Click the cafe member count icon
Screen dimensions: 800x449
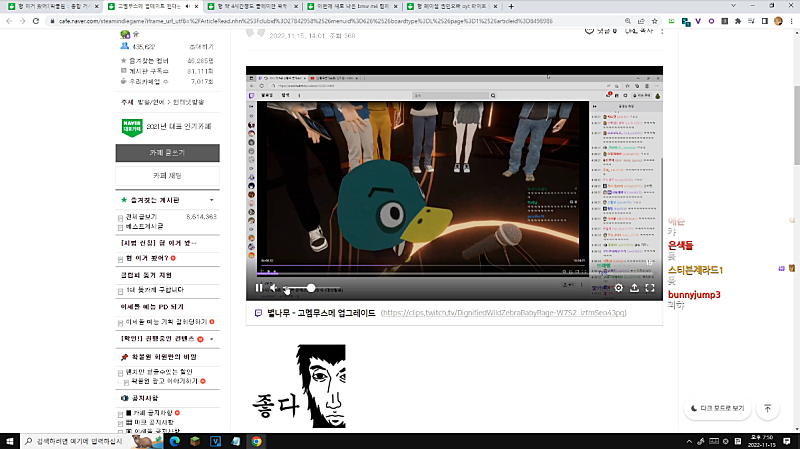pyautogui.click(x=124, y=46)
